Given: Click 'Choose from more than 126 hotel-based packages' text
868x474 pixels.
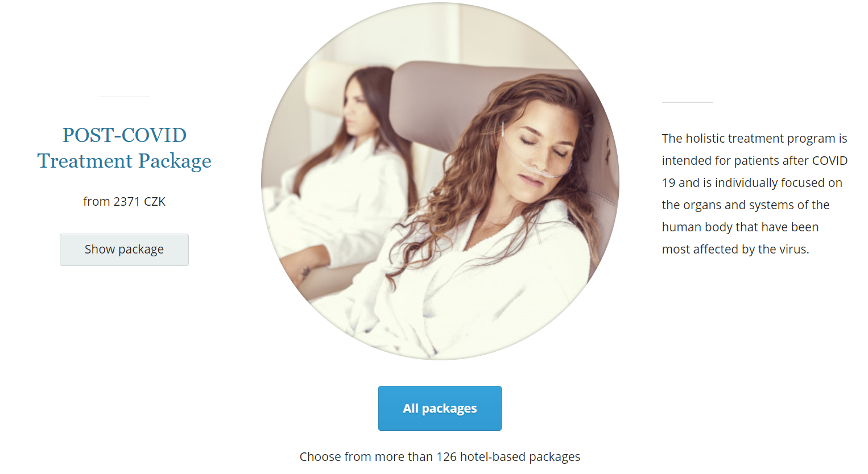Looking at the screenshot, I should [440, 457].
